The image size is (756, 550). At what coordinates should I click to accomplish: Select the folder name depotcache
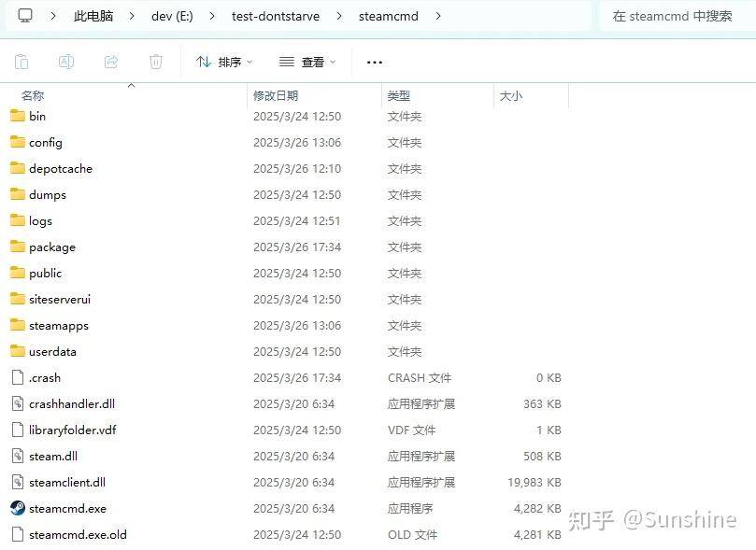(x=61, y=169)
